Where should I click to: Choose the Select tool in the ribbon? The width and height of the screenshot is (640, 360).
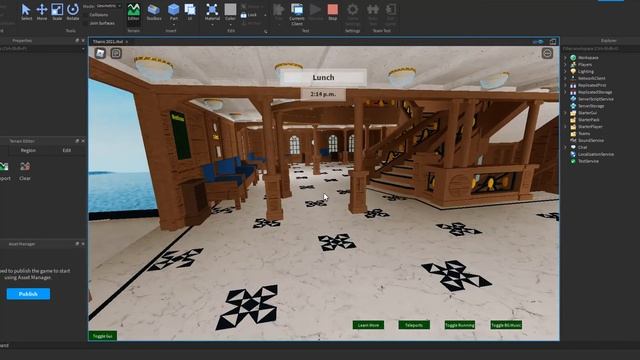point(26,11)
